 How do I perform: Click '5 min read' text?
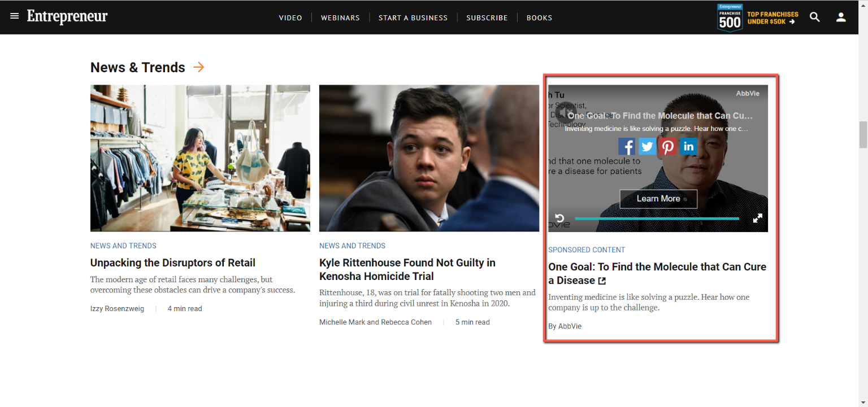[x=472, y=322]
